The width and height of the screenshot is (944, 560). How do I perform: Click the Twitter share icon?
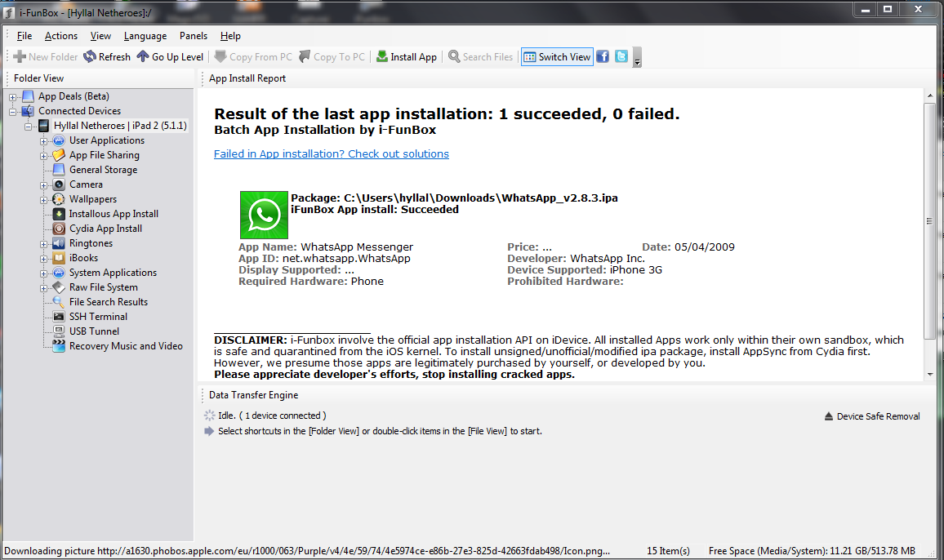621,56
